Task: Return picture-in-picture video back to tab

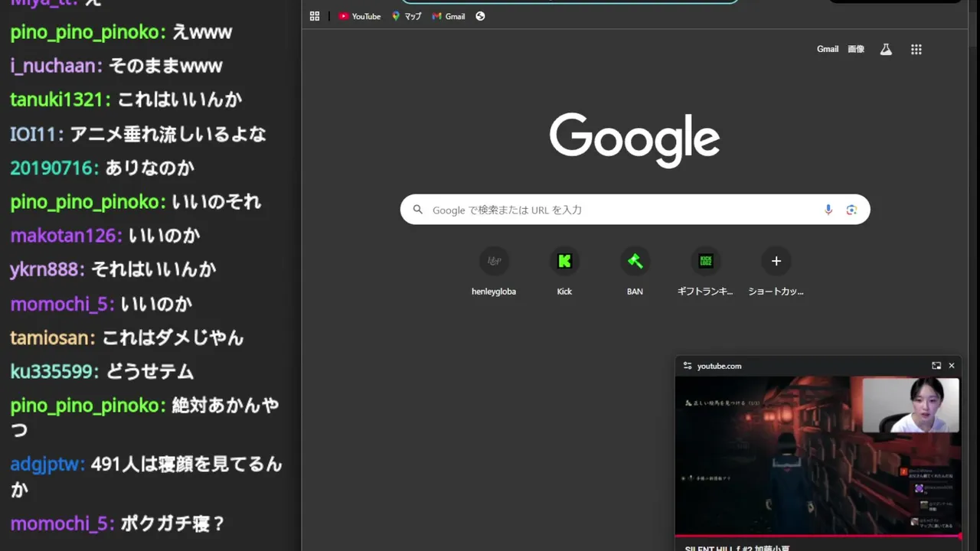Action: click(x=936, y=366)
